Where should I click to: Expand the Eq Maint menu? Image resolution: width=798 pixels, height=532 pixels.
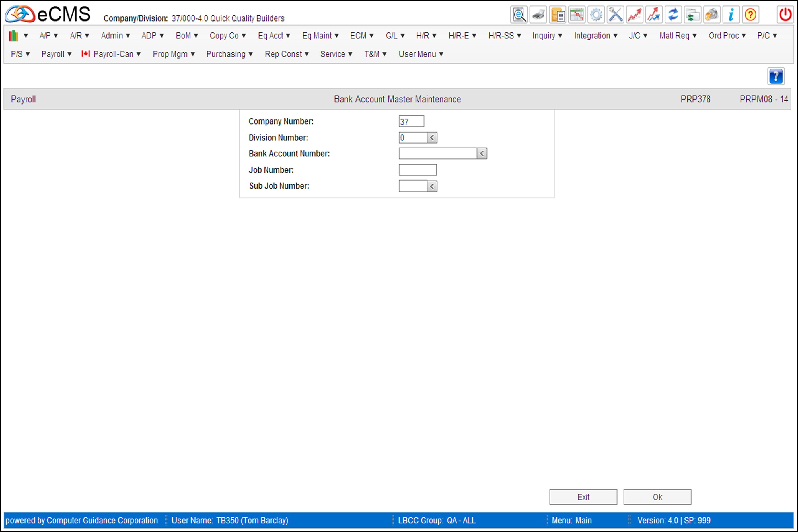[320, 35]
